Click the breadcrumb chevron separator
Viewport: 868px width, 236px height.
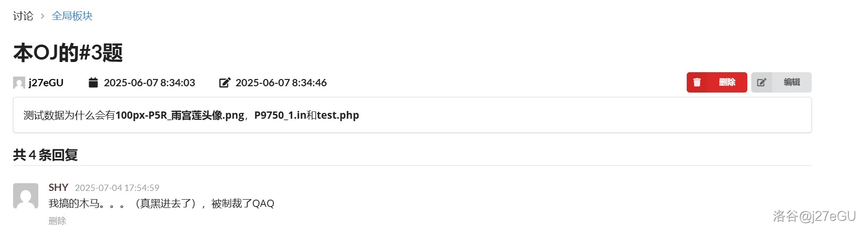tap(43, 16)
